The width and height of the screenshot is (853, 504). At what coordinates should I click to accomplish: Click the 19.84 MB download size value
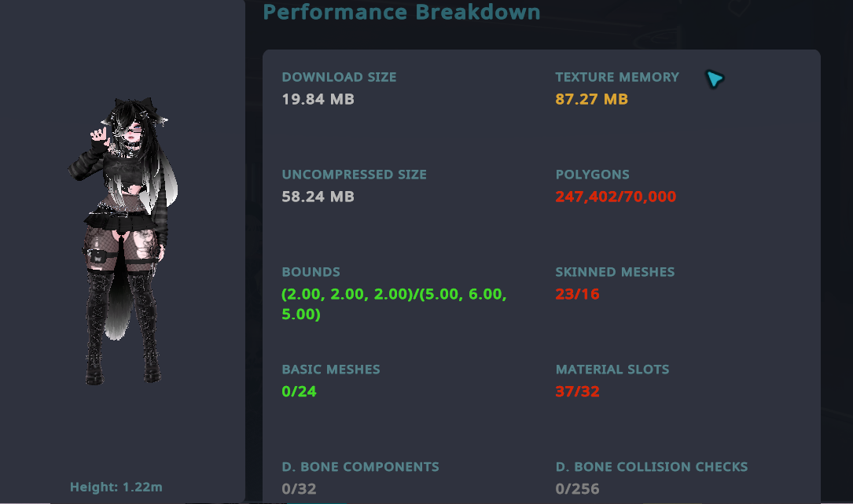click(x=318, y=99)
